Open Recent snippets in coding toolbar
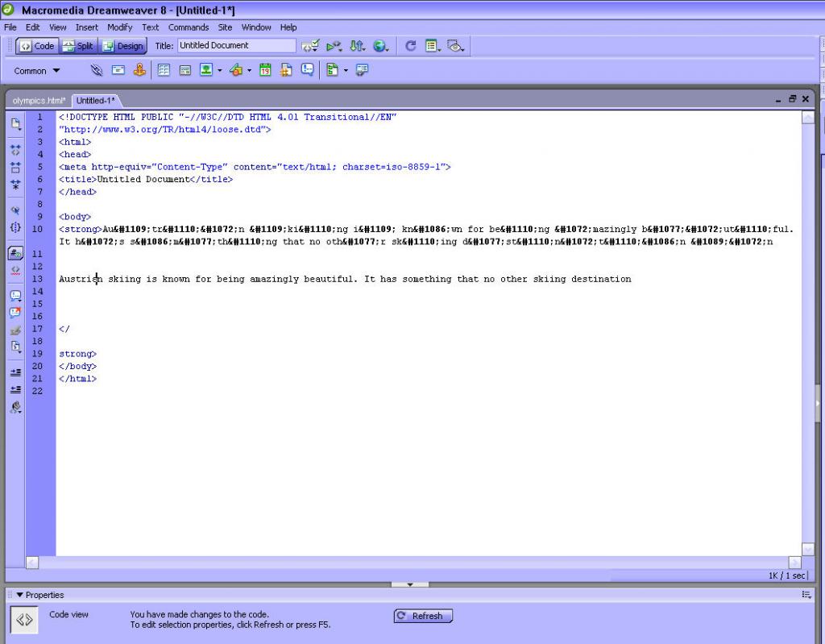The image size is (825, 644). pos(15,347)
